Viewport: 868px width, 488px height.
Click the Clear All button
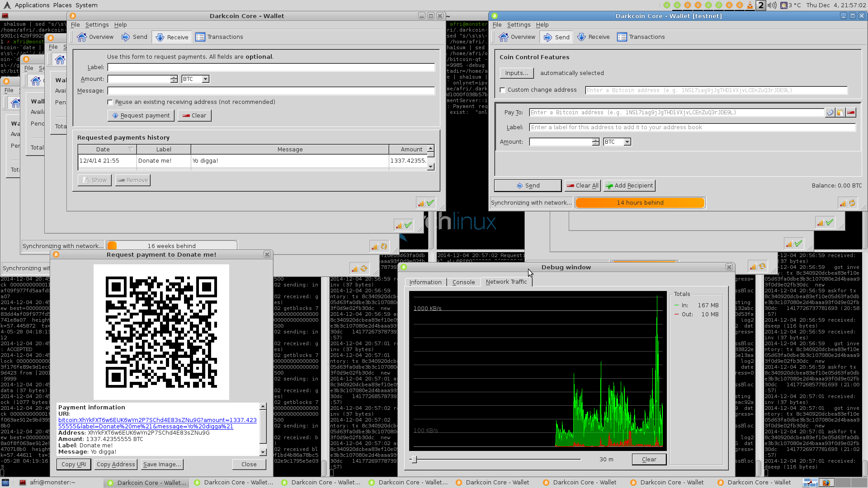pyautogui.click(x=583, y=186)
